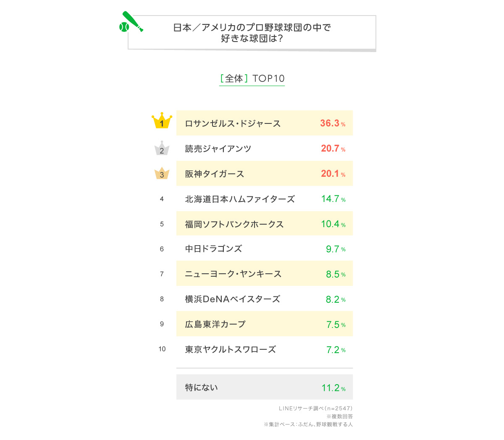Click the silver crown rank 2 icon
This screenshot has width=504, height=440.
(x=162, y=148)
